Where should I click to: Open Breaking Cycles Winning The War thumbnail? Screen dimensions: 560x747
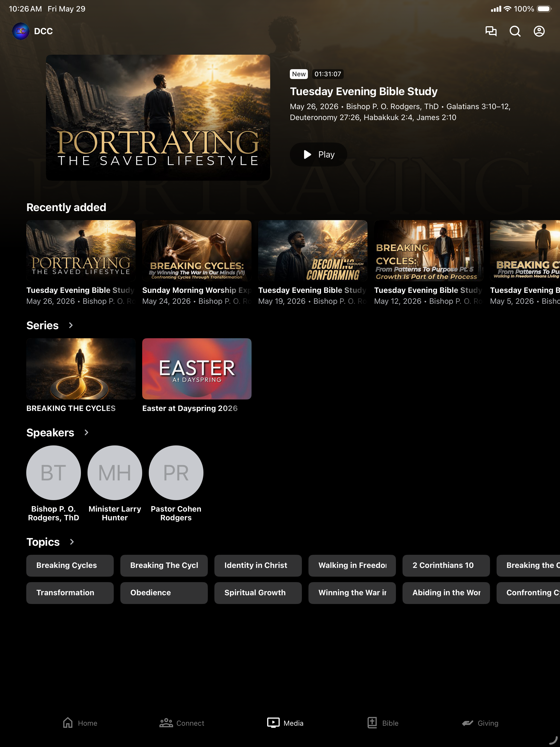[197, 250]
